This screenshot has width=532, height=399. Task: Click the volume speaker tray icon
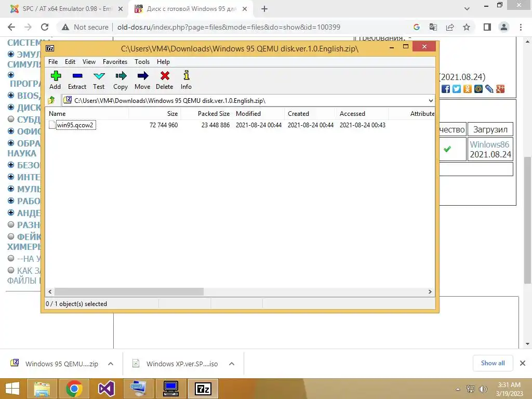point(483,389)
